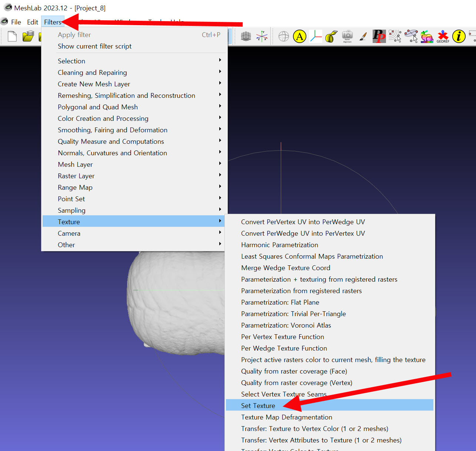Choose Quality from raster coverage (Vertex)
This screenshot has height=451, width=476.
(x=330, y=382)
